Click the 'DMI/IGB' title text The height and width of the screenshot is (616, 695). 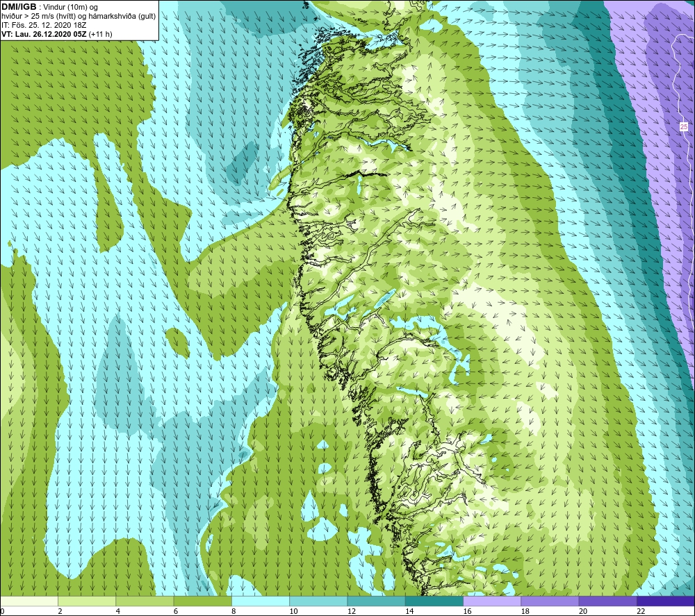click(19, 7)
